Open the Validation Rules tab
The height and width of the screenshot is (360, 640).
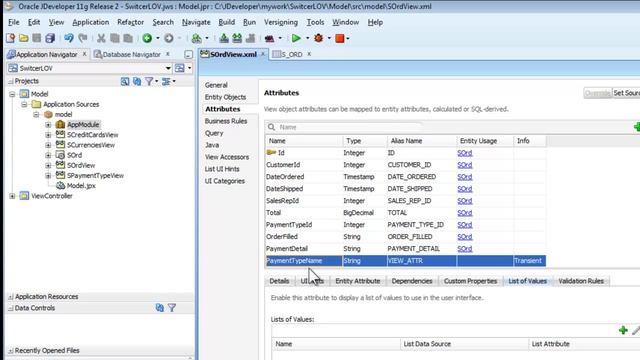(x=581, y=281)
